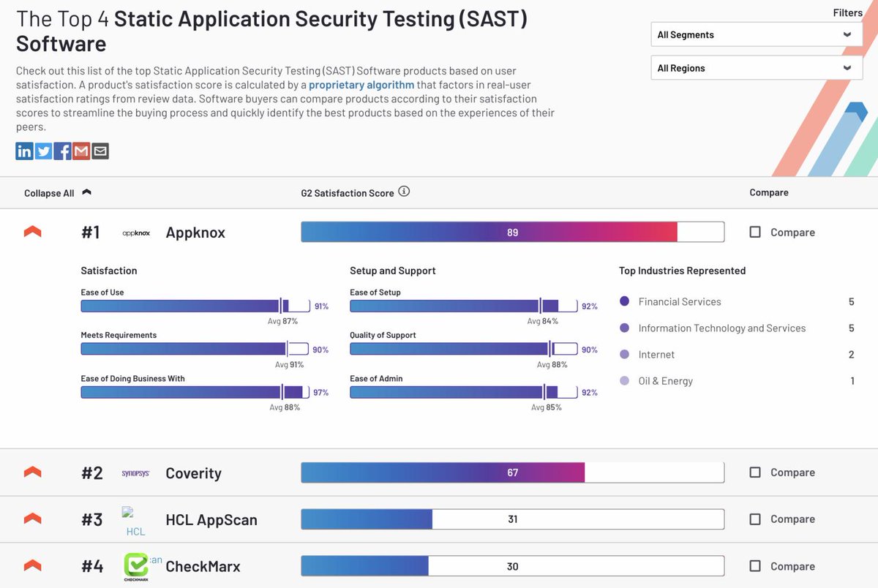Click the Oil & Energy industry dot
Screen dimensions: 878x588
624,380
